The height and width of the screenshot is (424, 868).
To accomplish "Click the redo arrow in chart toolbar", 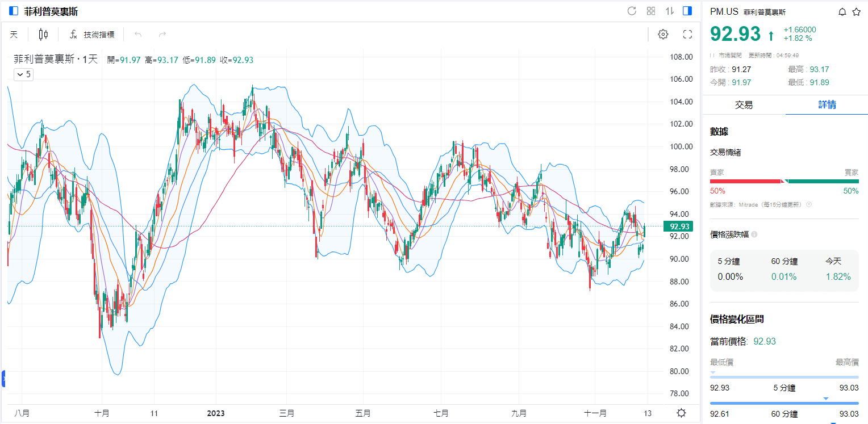I will tap(162, 34).
